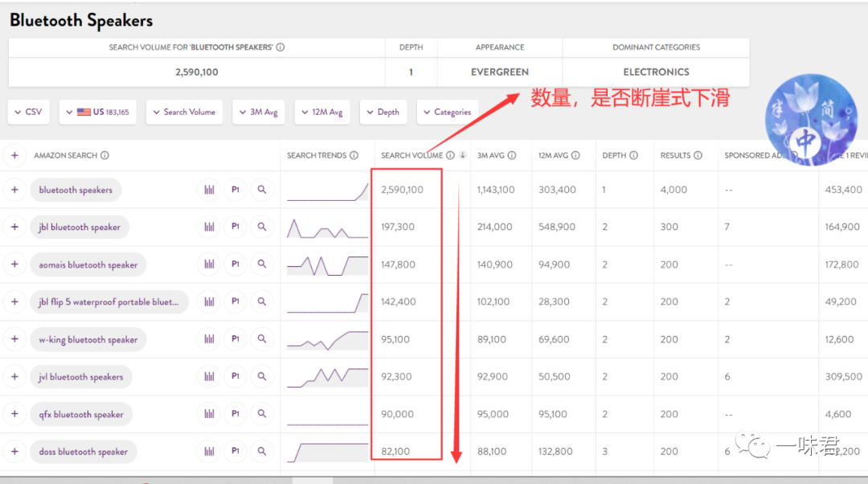Screen dimensions: 868x484
Task: Open the US 183,165 country dropdown
Action: (x=97, y=112)
